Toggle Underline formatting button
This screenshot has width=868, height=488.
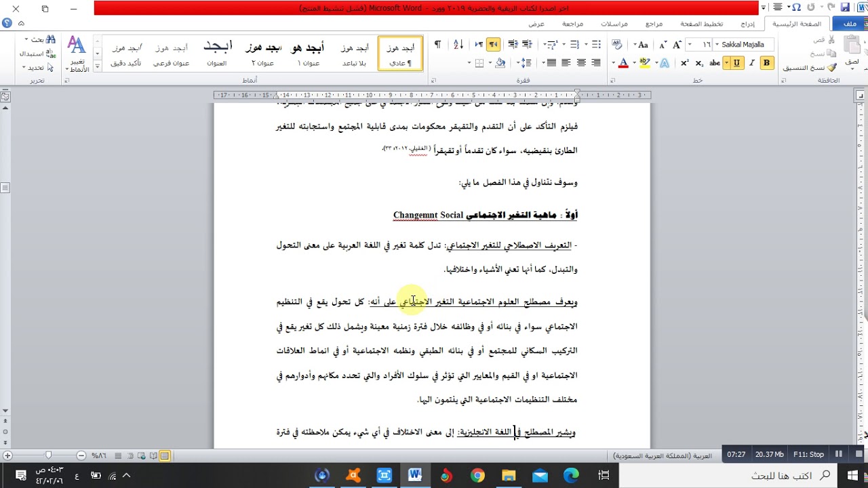tap(736, 62)
